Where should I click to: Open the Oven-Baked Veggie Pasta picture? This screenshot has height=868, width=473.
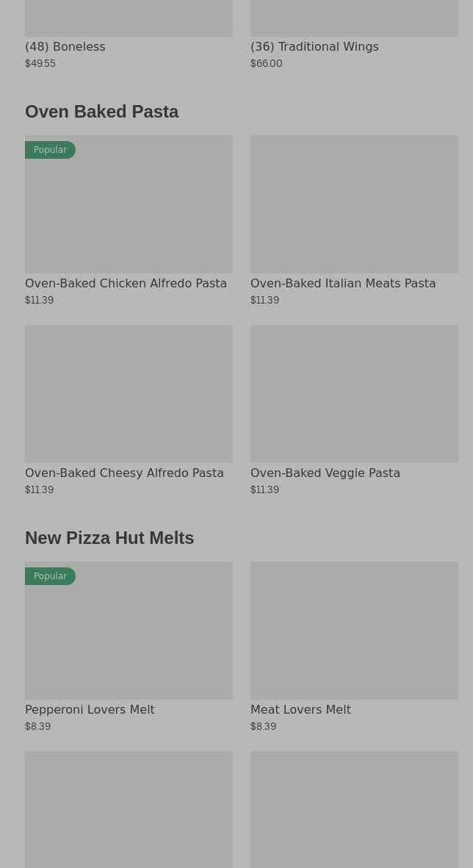point(354,393)
